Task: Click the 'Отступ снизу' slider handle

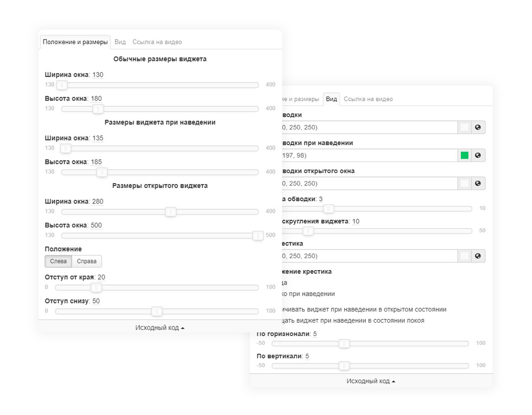Action: 157,311
